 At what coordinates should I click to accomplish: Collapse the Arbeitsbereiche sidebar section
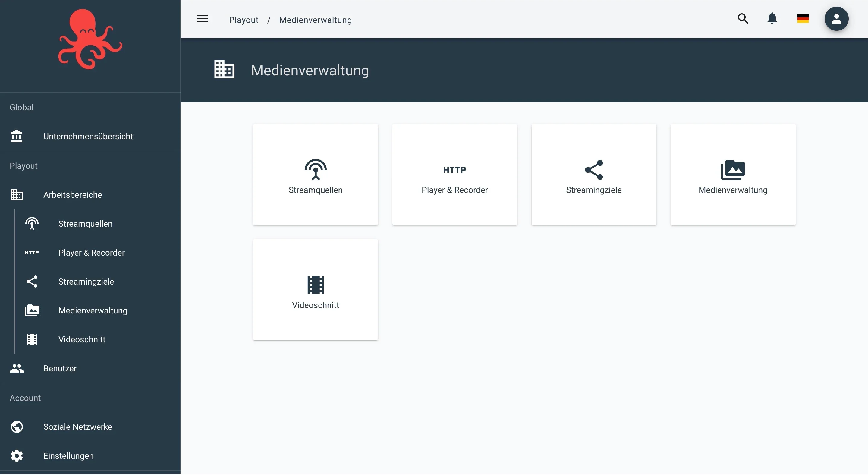click(72, 195)
